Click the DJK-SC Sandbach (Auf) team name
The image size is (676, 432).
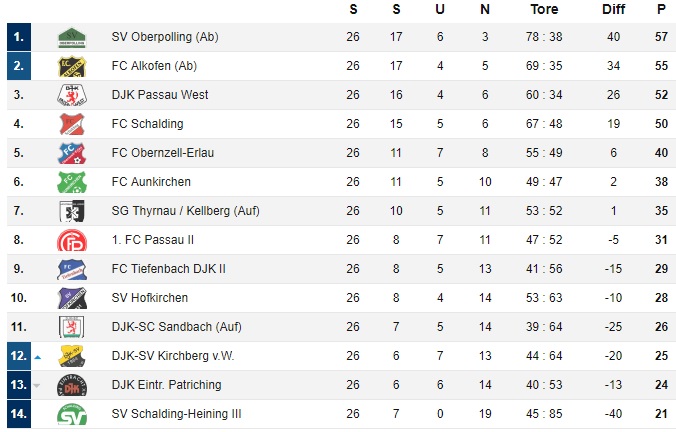[176, 327]
